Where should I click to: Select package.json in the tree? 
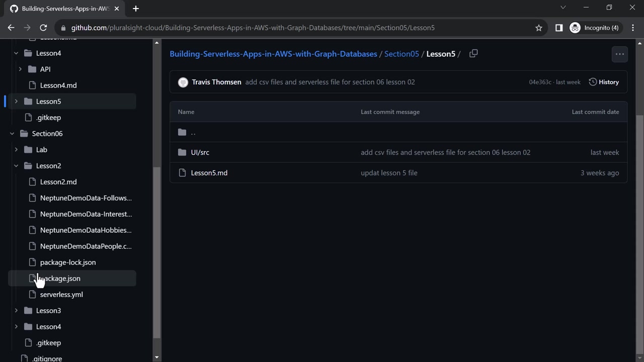pos(60,279)
